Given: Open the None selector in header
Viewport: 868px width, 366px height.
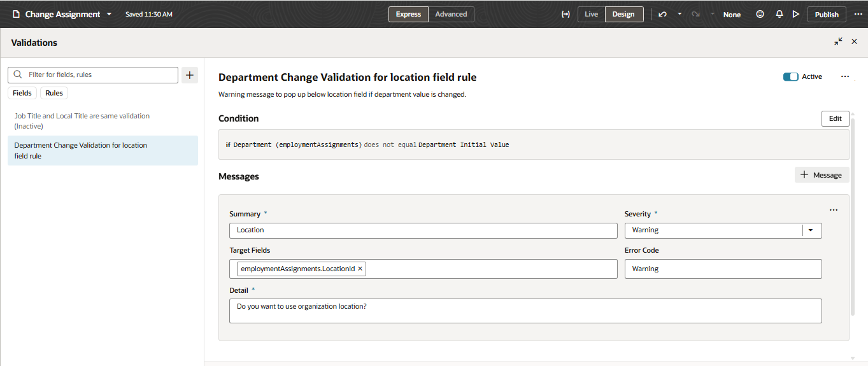Looking at the screenshot, I should 732,14.
